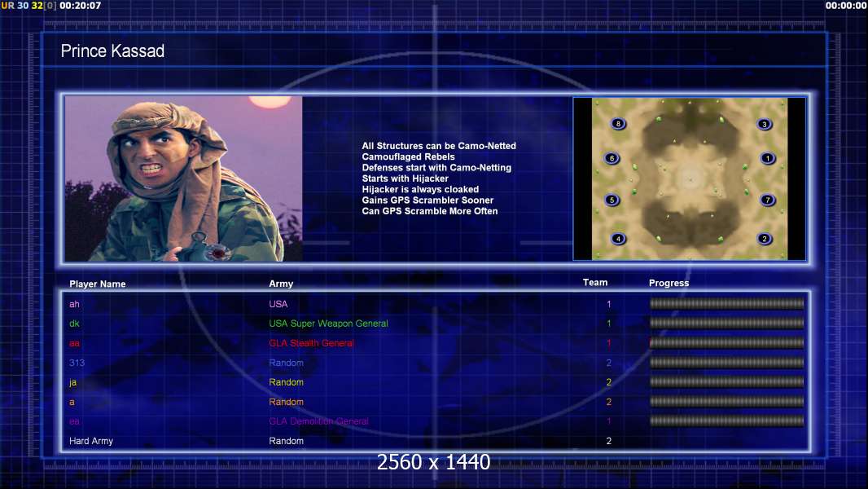Click 'Gains GPS Scrambler Sooner' text
Viewport: 868px width, 489px height.
tap(427, 200)
